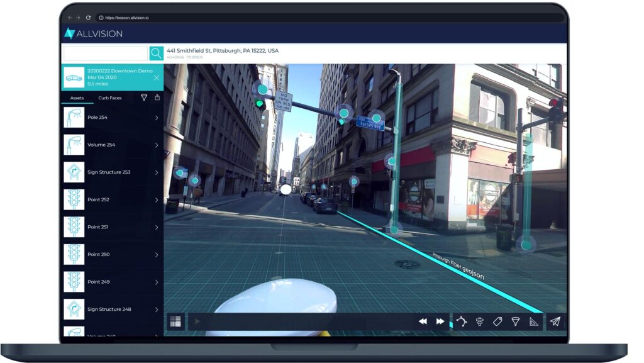Expand the Volume 254 row chevron
The image size is (644, 363).
[157, 145]
